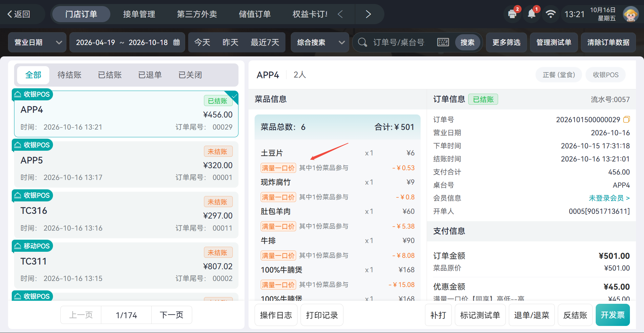Open 打印记录
The image size is (644, 333).
[x=322, y=315]
